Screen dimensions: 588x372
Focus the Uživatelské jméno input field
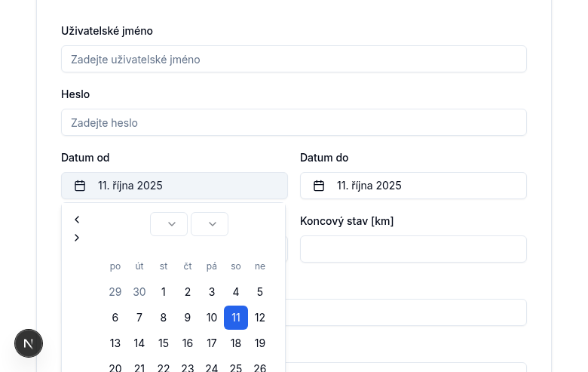click(x=294, y=59)
